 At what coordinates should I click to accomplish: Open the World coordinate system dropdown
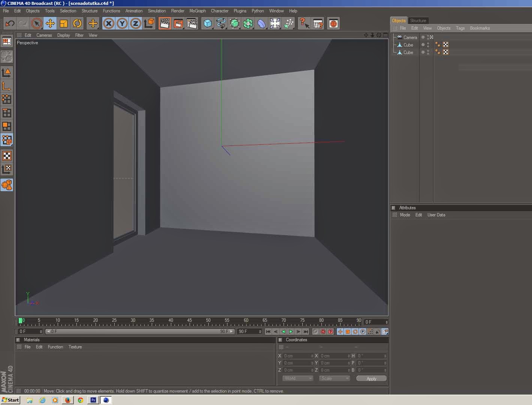[298, 378]
